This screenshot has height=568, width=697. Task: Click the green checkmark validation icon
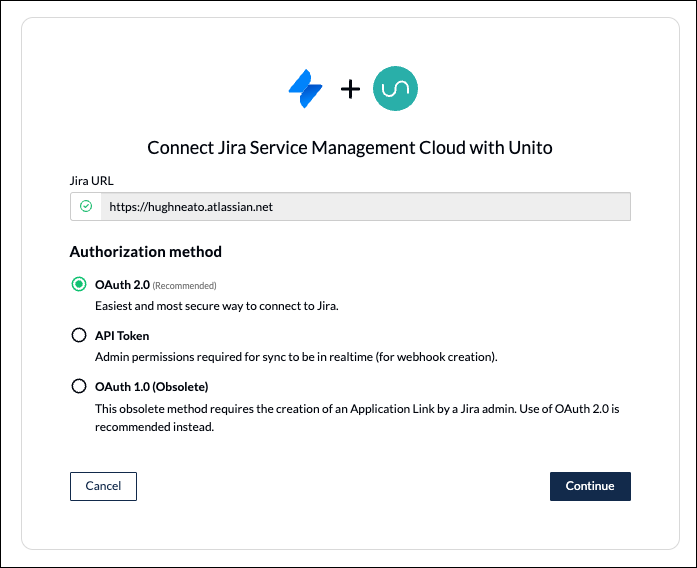point(86,206)
